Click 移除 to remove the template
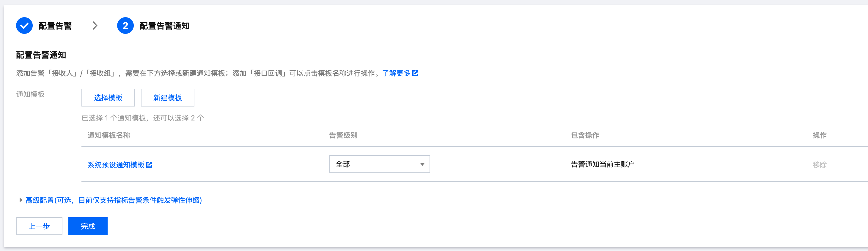The height and width of the screenshot is (251, 868). pyautogui.click(x=820, y=165)
